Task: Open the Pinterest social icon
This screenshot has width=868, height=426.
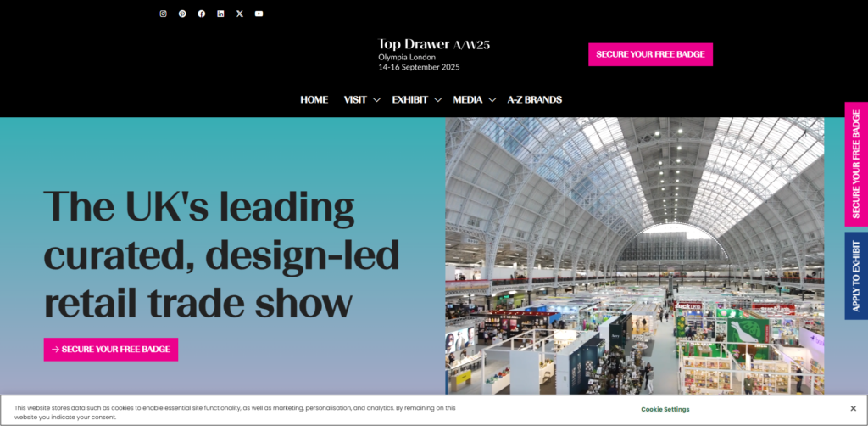Action: pos(182,14)
